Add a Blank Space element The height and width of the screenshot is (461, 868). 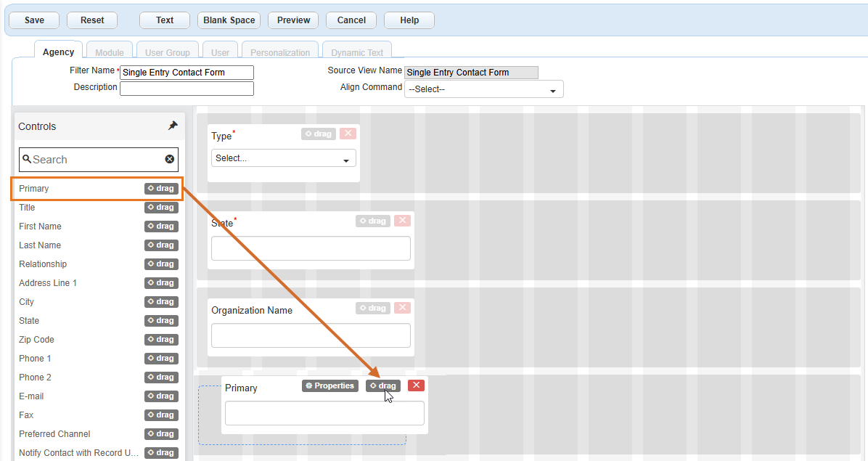pyautogui.click(x=229, y=20)
